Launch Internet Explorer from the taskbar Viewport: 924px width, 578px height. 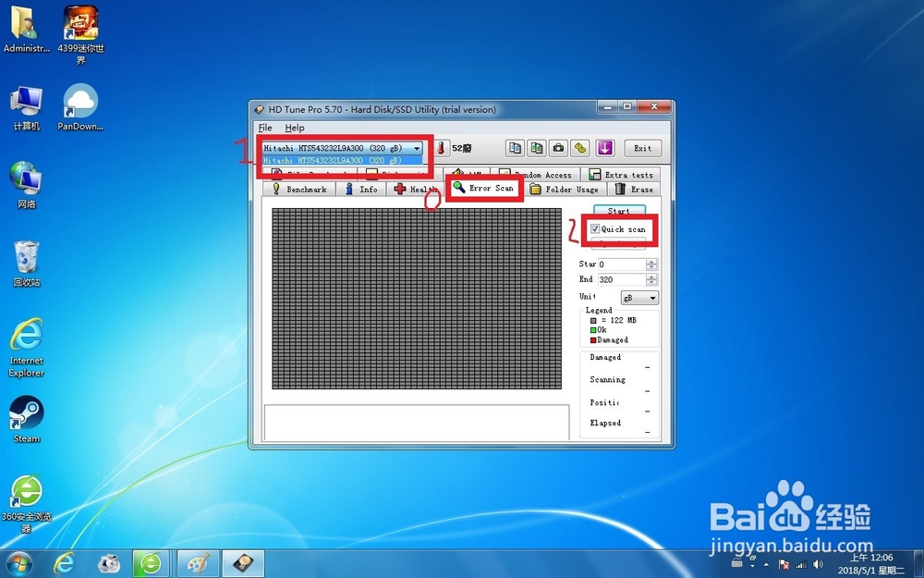coord(64,564)
